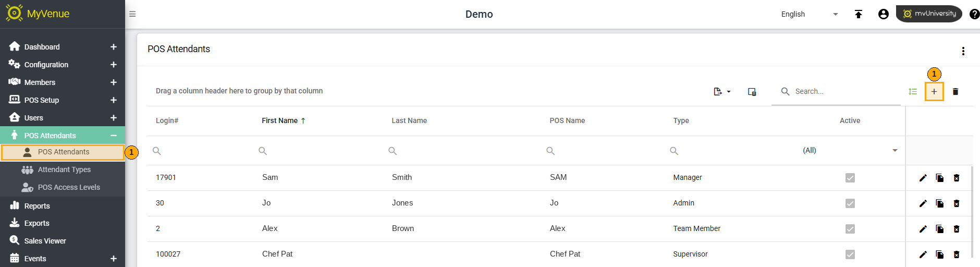The height and width of the screenshot is (267, 980).
Task: Sort by First Name column header
Action: tap(283, 120)
